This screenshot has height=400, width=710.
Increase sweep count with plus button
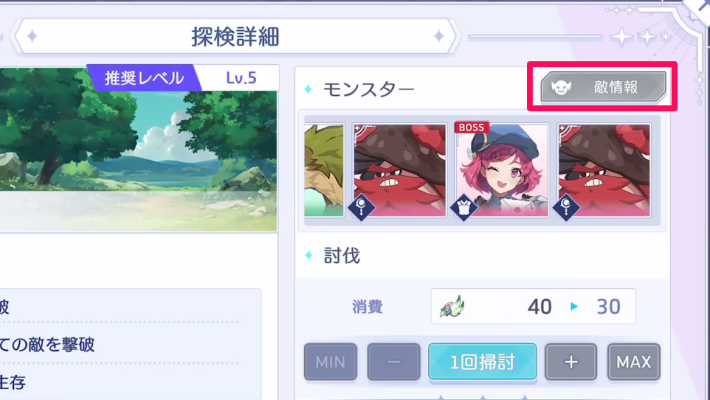pos(571,362)
